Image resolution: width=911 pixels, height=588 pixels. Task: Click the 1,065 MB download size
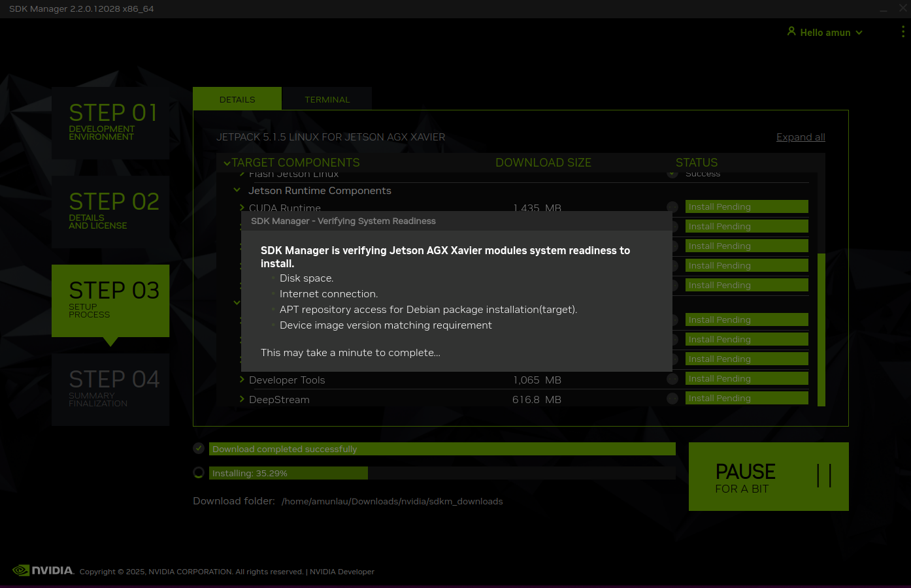537,380
